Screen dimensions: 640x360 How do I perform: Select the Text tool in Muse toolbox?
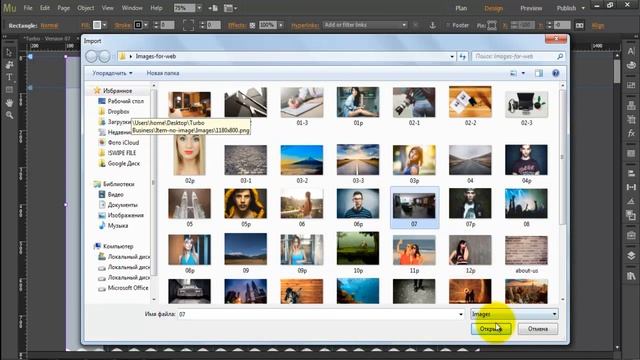pos(9,77)
